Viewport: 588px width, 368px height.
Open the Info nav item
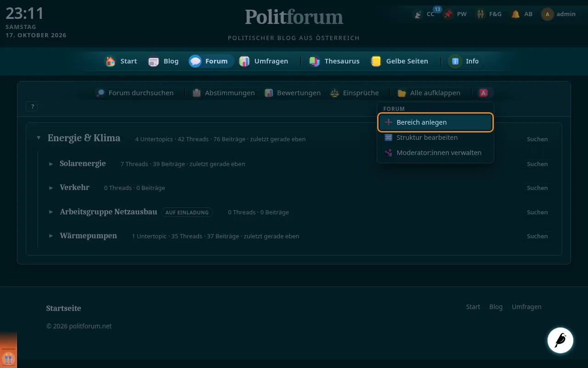(x=465, y=61)
